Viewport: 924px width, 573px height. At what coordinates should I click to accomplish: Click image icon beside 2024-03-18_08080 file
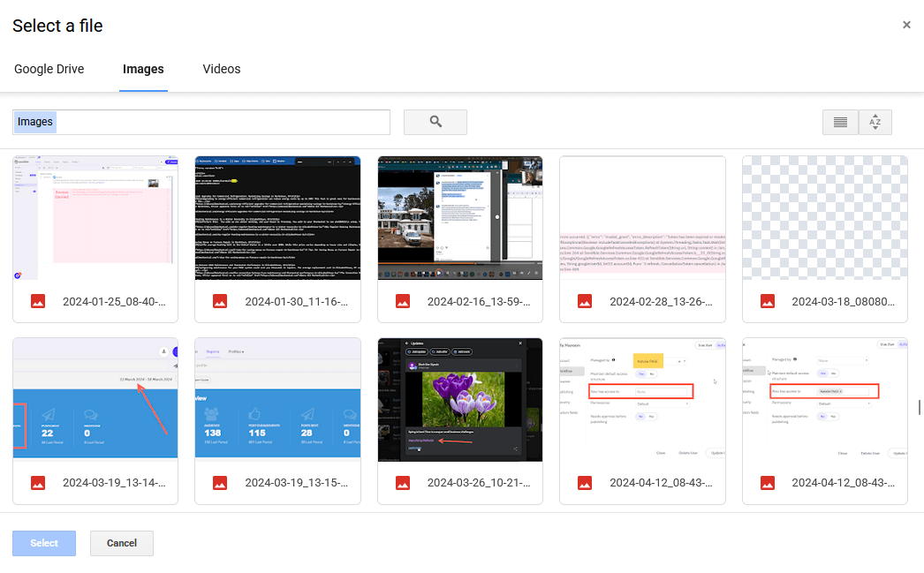768,302
